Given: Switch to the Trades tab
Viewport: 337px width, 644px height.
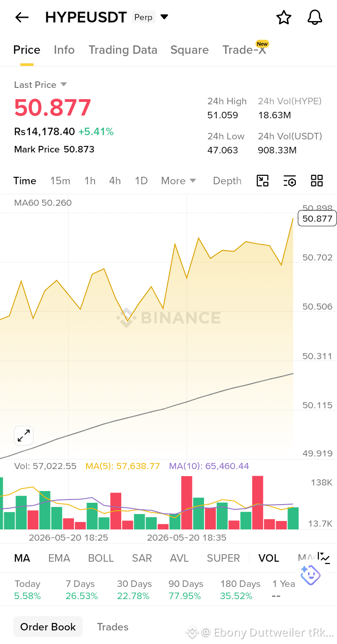Looking at the screenshot, I should coord(112,627).
